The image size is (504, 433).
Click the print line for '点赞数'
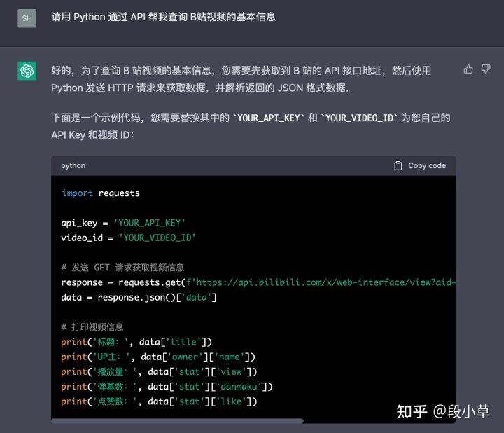pyautogui.click(x=159, y=401)
